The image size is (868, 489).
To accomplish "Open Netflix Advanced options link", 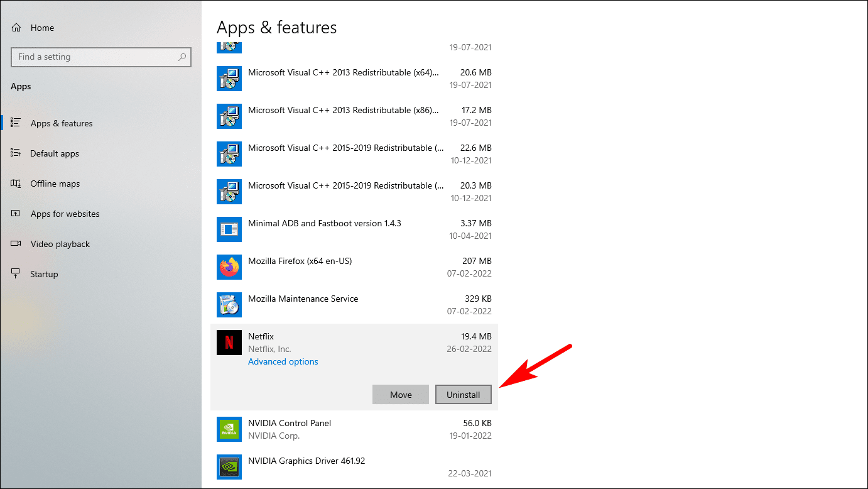I will [x=283, y=361].
